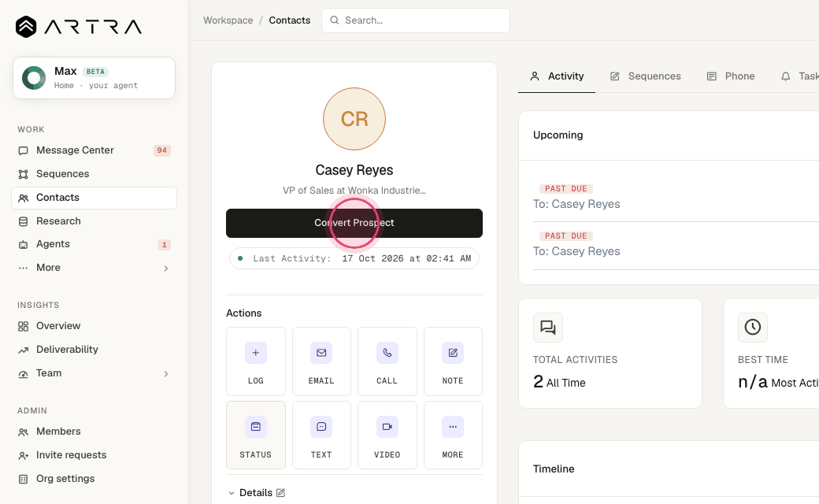819x504 pixels.
Task: Click the Note action icon
Action: (453, 353)
